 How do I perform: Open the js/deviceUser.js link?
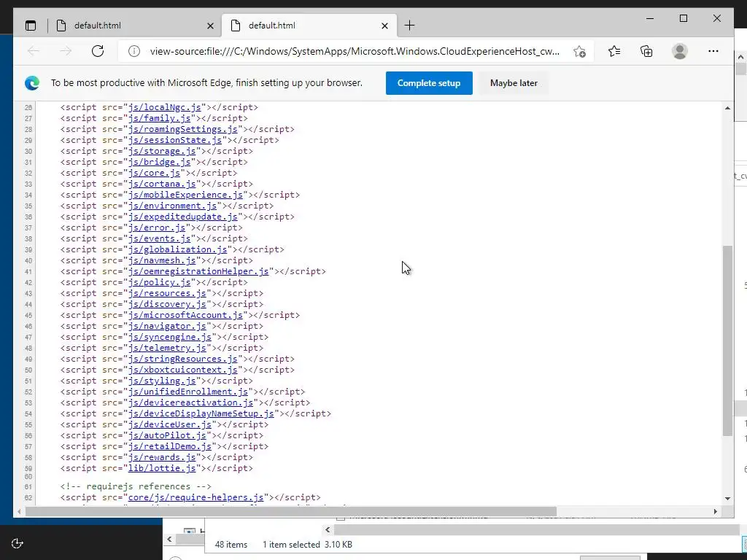click(x=169, y=425)
